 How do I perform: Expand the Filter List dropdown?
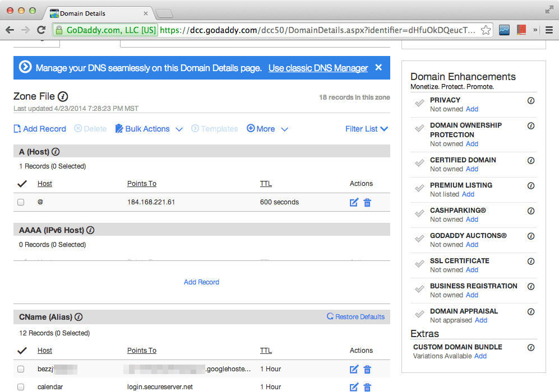coord(367,129)
